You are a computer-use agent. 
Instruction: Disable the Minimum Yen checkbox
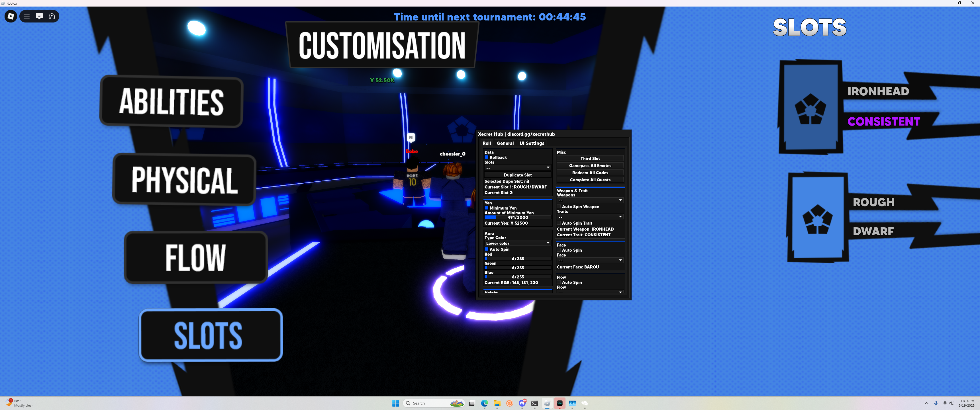click(486, 208)
